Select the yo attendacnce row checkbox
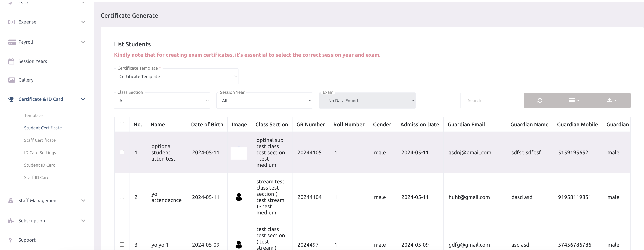The image size is (644, 250). click(122, 197)
